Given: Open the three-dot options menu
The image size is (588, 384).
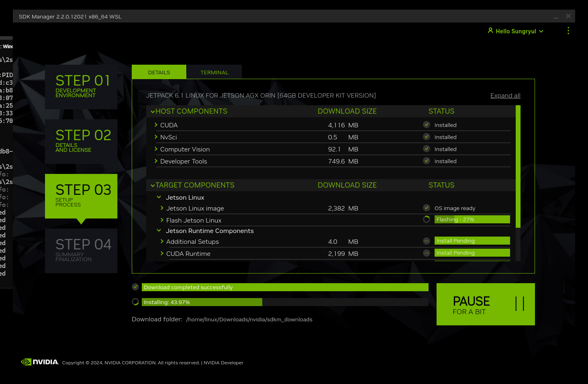Looking at the screenshot, I should [568, 31].
